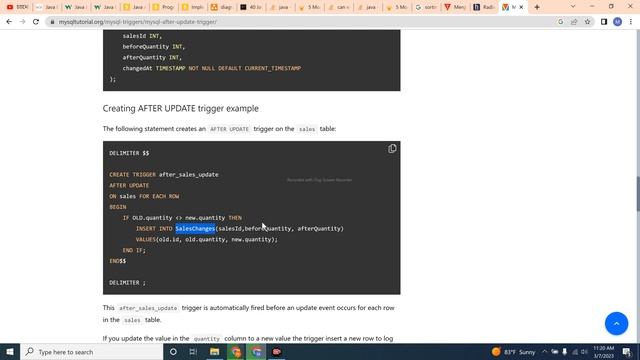Click the 'ON sales FOR EACH ROW' line
This screenshot has height=360, width=640.
(x=144, y=196)
